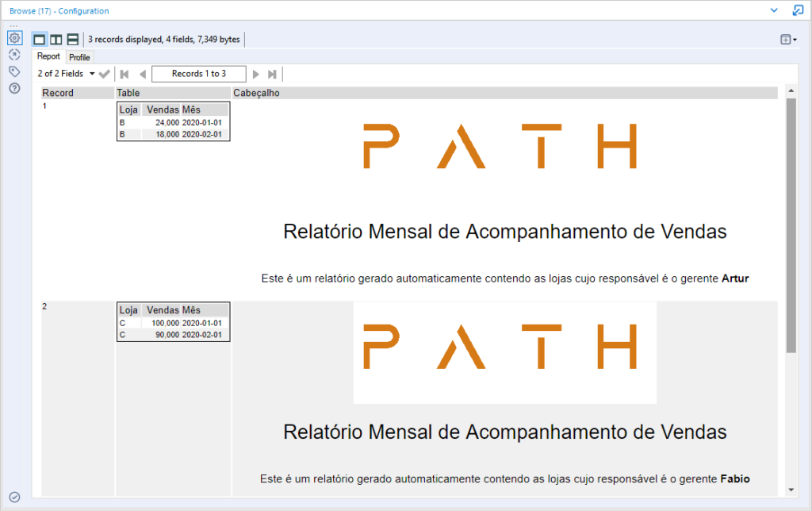Click the apply checkmark next to Fields
Image resolution: width=812 pixels, height=511 pixels.
click(x=104, y=74)
